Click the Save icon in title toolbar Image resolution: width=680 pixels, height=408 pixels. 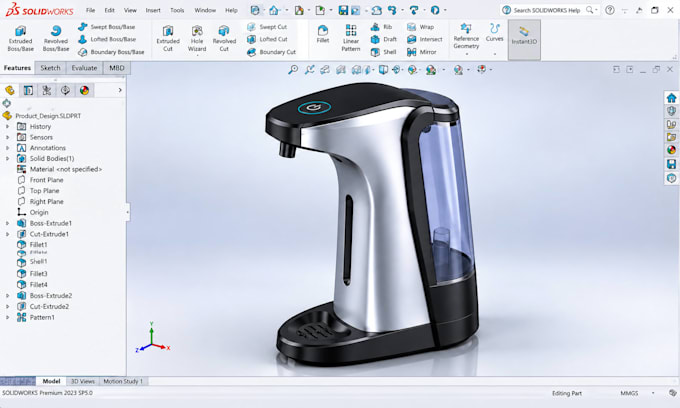(x=343, y=10)
